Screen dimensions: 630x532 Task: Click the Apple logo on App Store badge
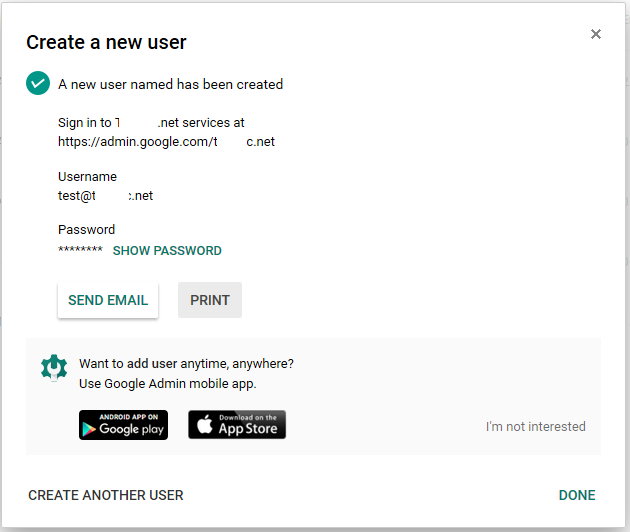(x=203, y=425)
